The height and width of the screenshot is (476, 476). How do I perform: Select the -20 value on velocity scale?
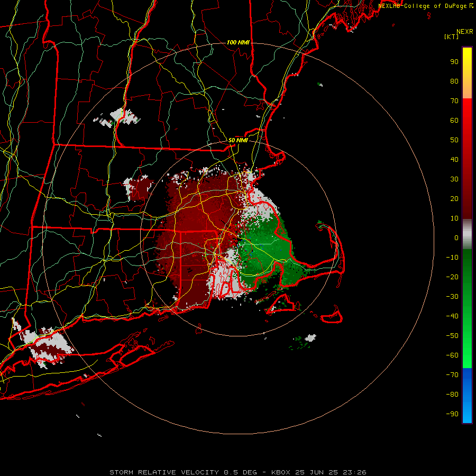click(x=452, y=277)
